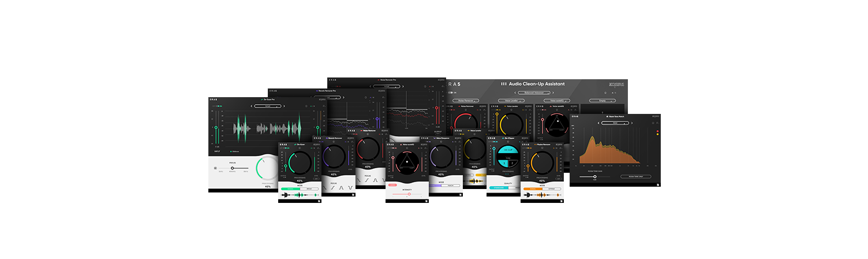
Task: Adjust the small De-Esser output slider
Action: [x=286, y=166]
